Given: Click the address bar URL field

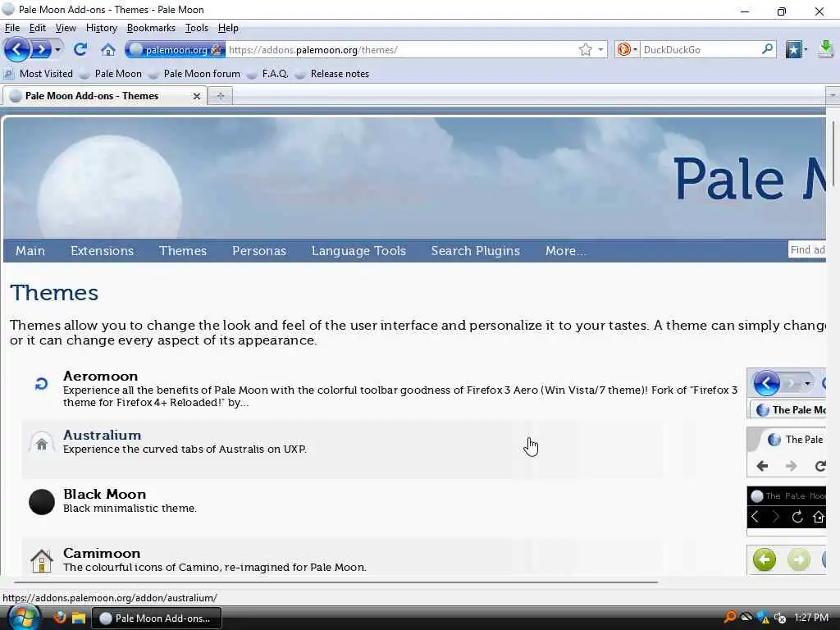Looking at the screenshot, I should (400, 50).
